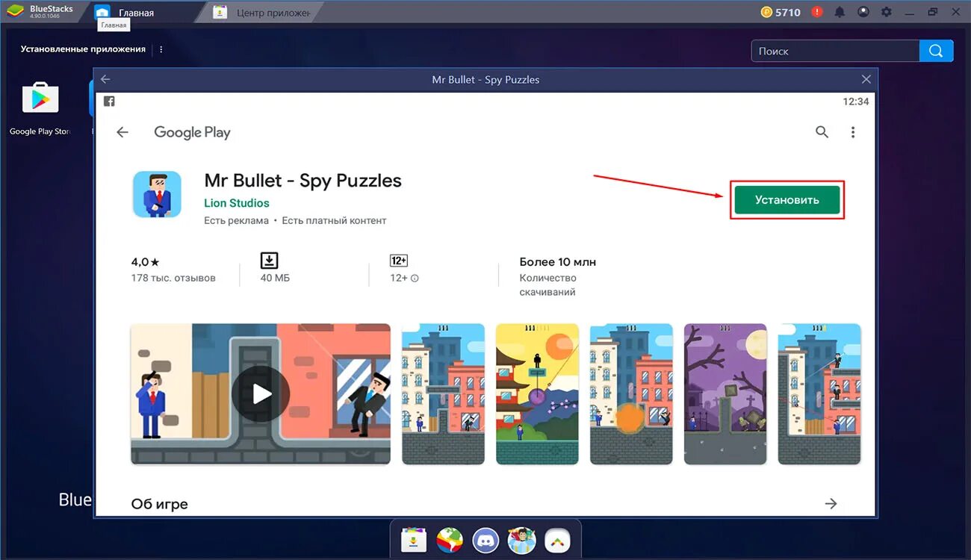This screenshot has height=560, width=971.
Task: Click the 12+ age rating badge
Action: point(399,261)
